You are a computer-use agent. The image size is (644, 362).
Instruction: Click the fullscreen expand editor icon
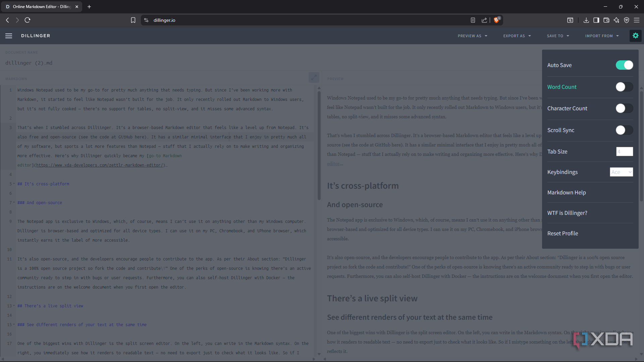314,77
